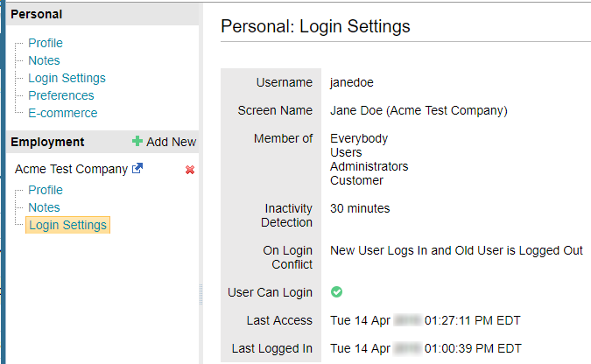Click the Employment section header
Viewport: 591px width, 364px height.
click(47, 142)
